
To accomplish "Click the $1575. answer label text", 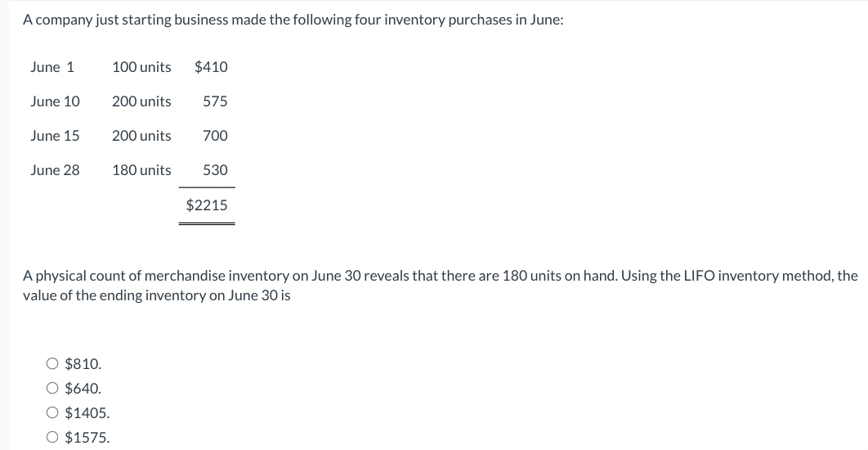I will point(87,437).
